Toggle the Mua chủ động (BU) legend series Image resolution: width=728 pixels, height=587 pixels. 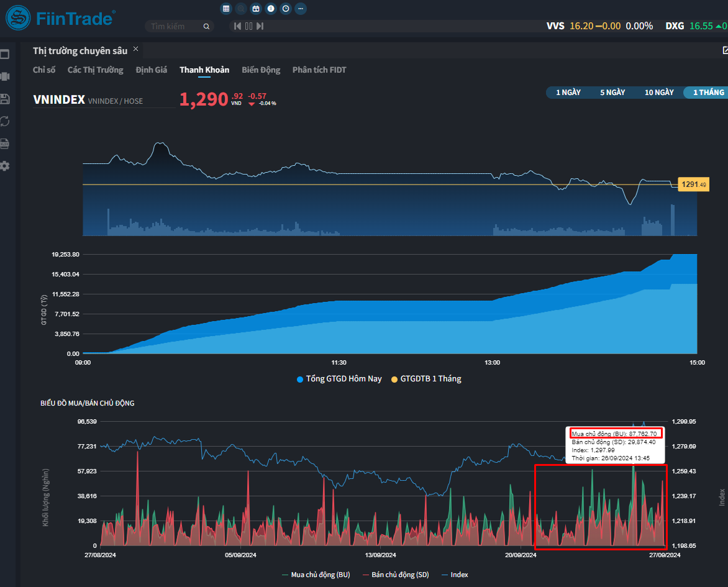click(x=316, y=575)
